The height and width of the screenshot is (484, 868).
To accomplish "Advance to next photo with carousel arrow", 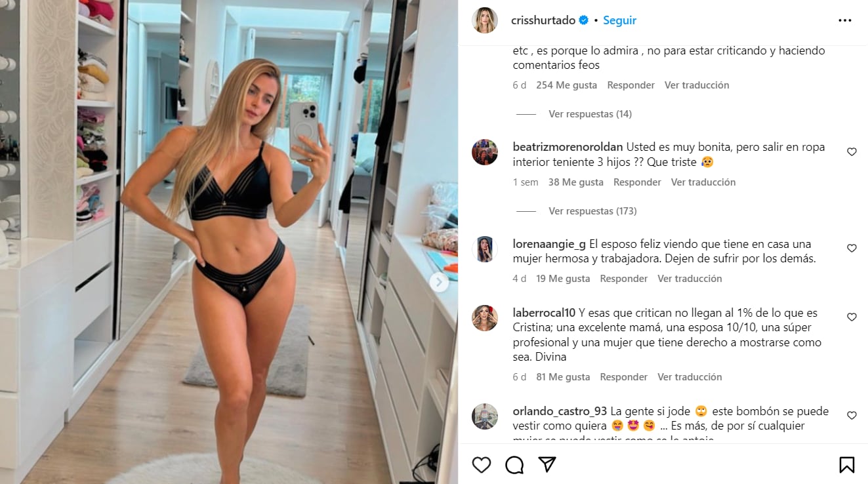I will pyautogui.click(x=439, y=282).
